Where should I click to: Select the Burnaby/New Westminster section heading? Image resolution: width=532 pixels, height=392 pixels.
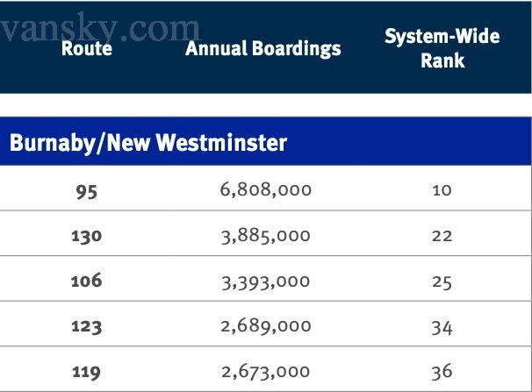pyautogui.click(x=148, y=142)
